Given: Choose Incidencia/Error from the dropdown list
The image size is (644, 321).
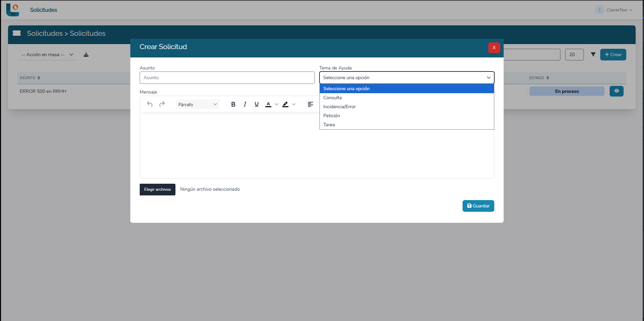Looking at the screenshot, I should coord(340,107).
